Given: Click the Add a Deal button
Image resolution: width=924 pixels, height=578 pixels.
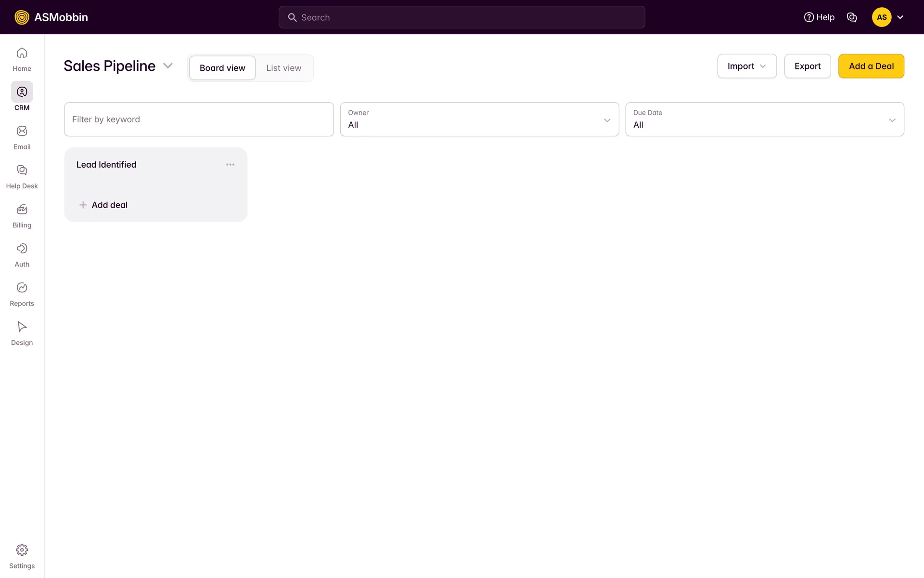Looking at the screenshot, I should pos(871,66).
